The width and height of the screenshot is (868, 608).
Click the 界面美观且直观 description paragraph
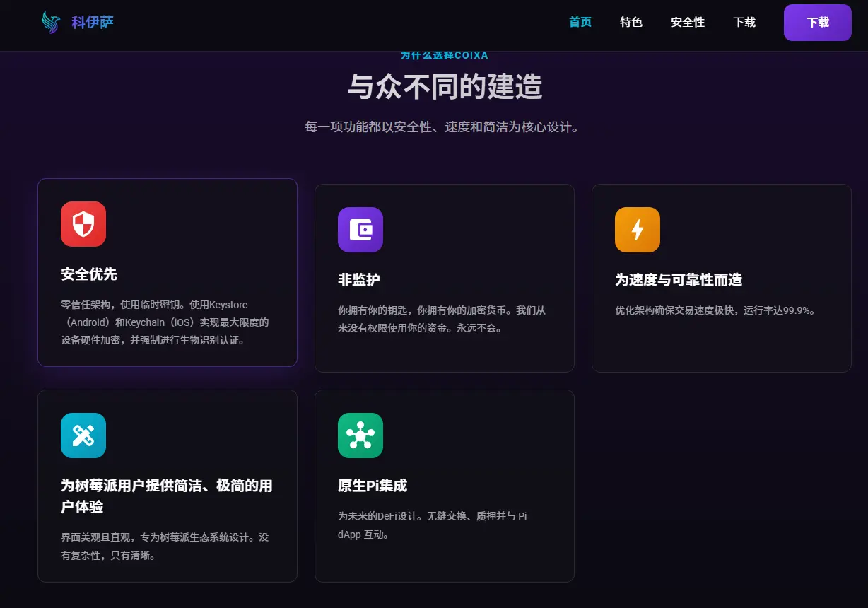click(165, 546)
